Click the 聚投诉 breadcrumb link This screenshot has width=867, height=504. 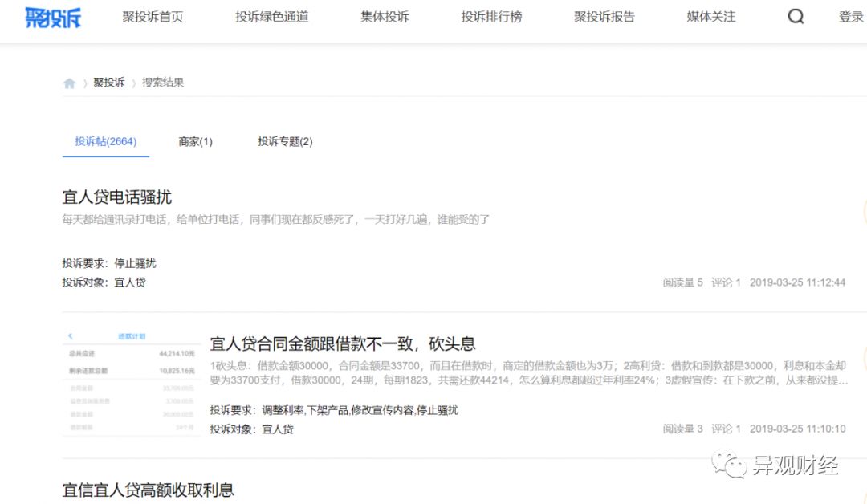point(109,83)
